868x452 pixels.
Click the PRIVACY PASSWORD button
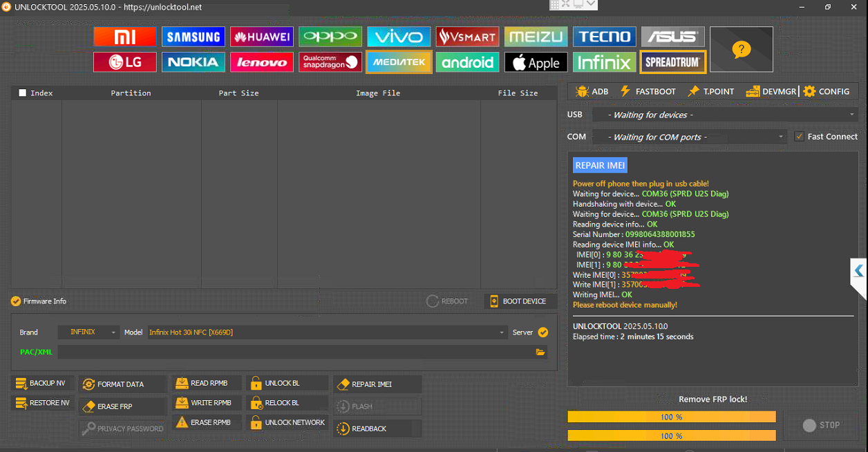pos(122,429)
